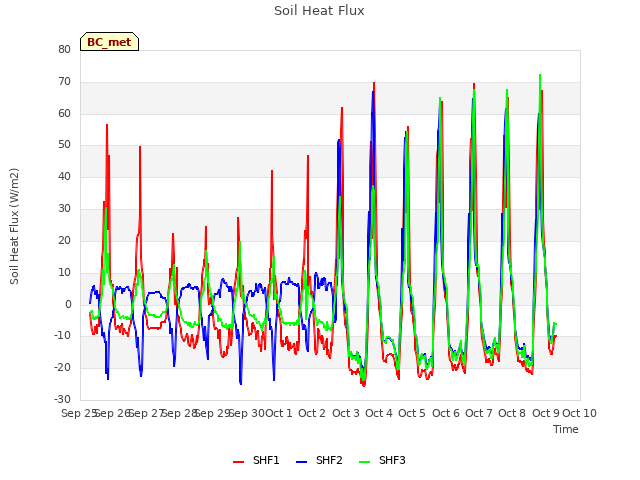Toggle the SHF3 legend entry
This screenshot has height=480, width=640.
382,460
